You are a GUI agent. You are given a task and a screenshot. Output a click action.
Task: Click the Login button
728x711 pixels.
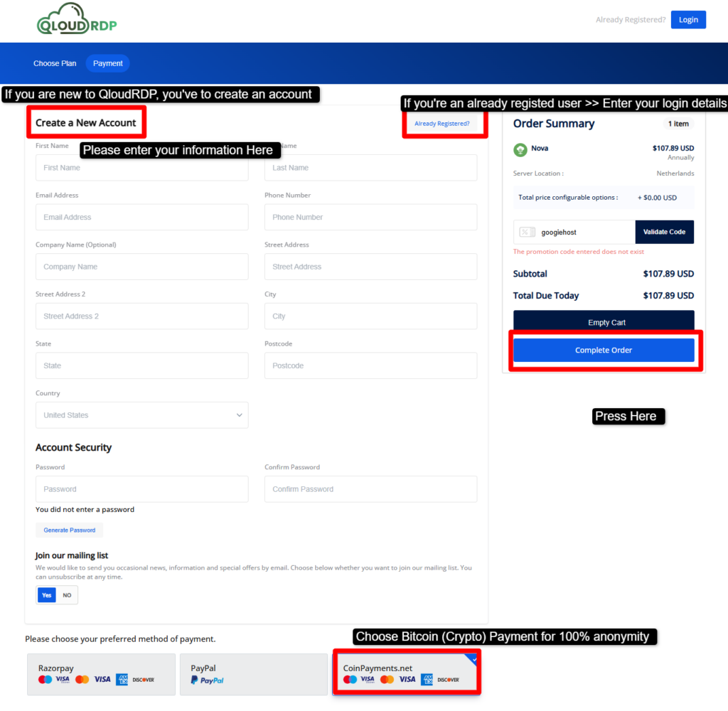(688, 19)
